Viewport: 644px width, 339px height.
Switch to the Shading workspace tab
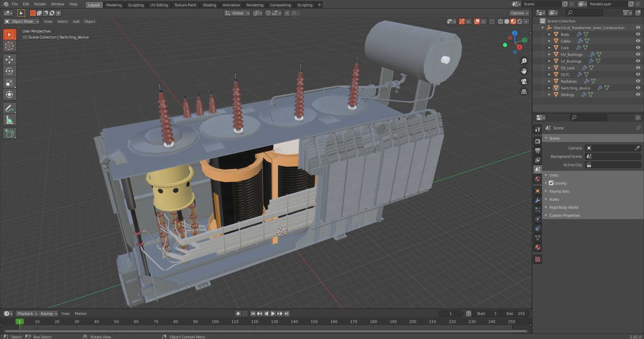[209, 5]
